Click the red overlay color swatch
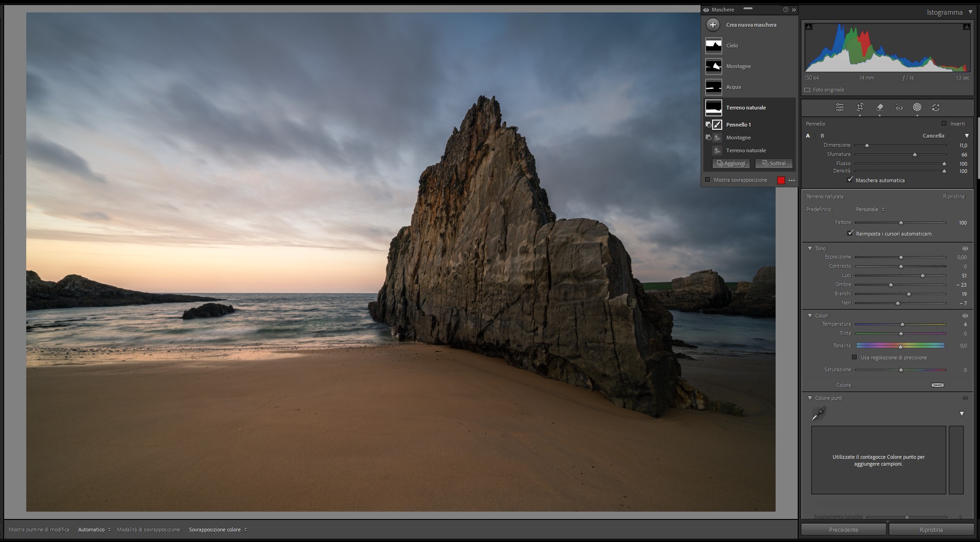980x542 pixels. tap(781, 180)
